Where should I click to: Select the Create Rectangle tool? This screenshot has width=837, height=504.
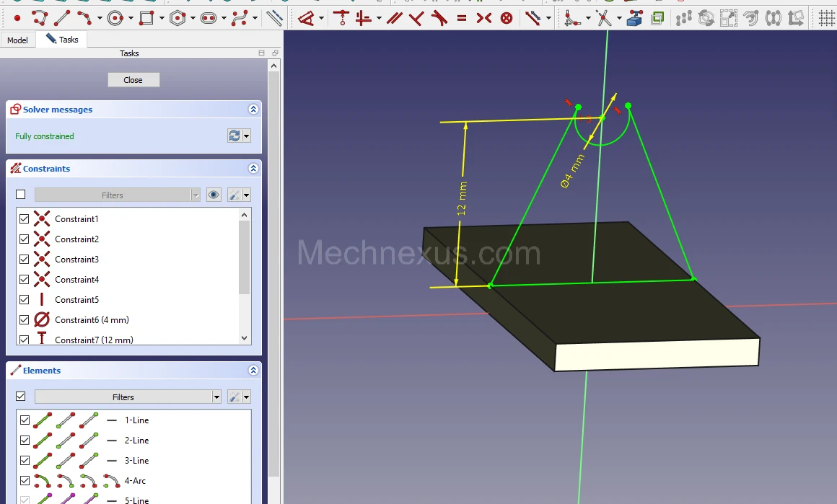(x=146, y=18)
